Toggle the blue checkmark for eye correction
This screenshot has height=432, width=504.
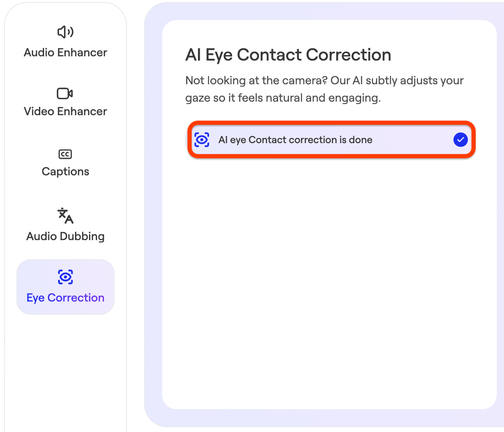click(460, 140)
